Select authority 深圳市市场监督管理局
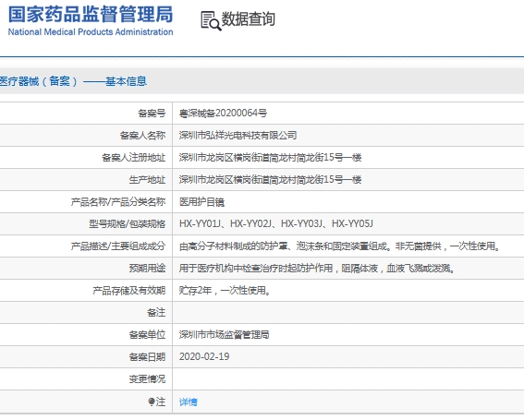 pyautogui.click(x=225, y=334)
